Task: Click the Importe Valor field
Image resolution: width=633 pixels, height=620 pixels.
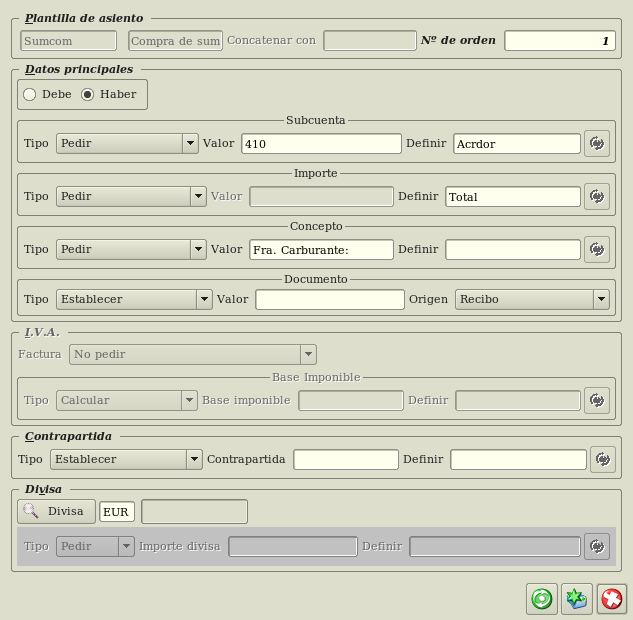Action: 321,197
